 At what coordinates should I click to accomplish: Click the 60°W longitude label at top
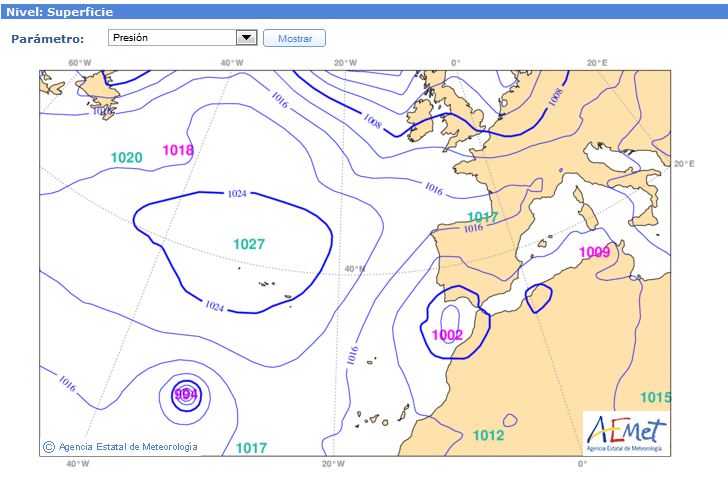[80, 63]
